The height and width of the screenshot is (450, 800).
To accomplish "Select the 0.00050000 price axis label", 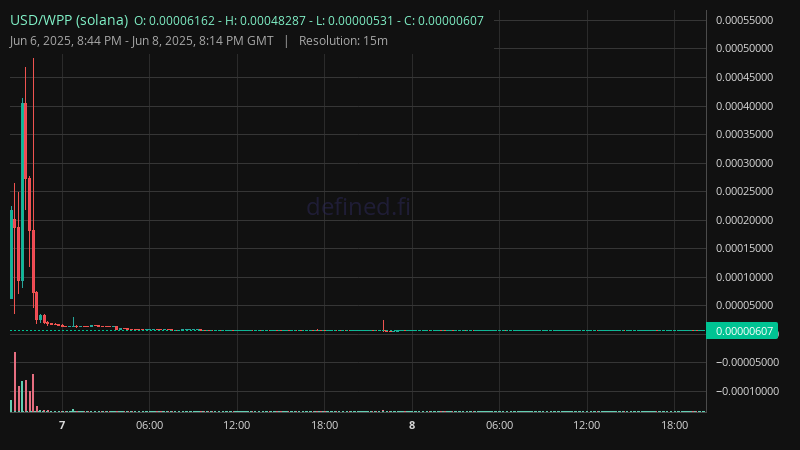I will point(744,48).
